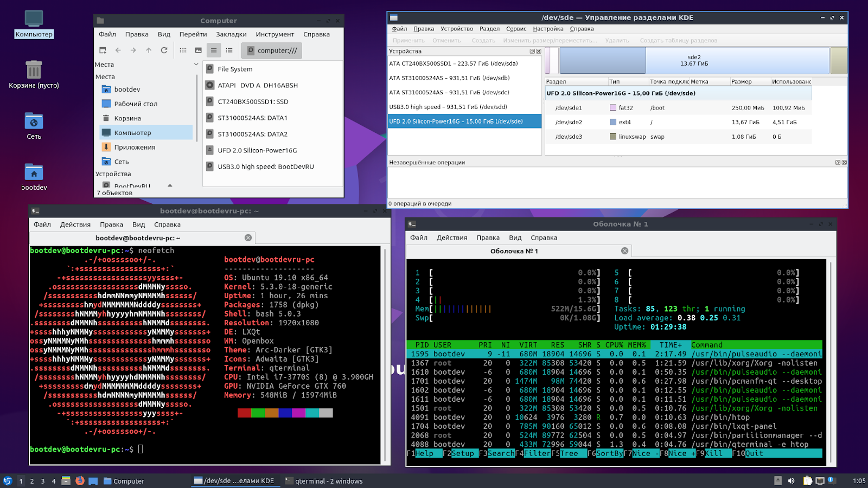Click the computer:/// location path field
This screenshot has width=868, height=488.
point(277,50)
